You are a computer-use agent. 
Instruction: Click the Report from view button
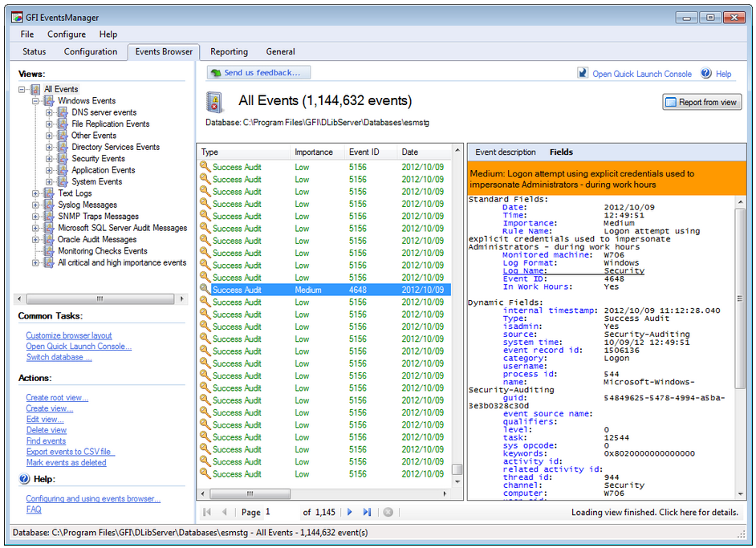[x=702, y=102]
